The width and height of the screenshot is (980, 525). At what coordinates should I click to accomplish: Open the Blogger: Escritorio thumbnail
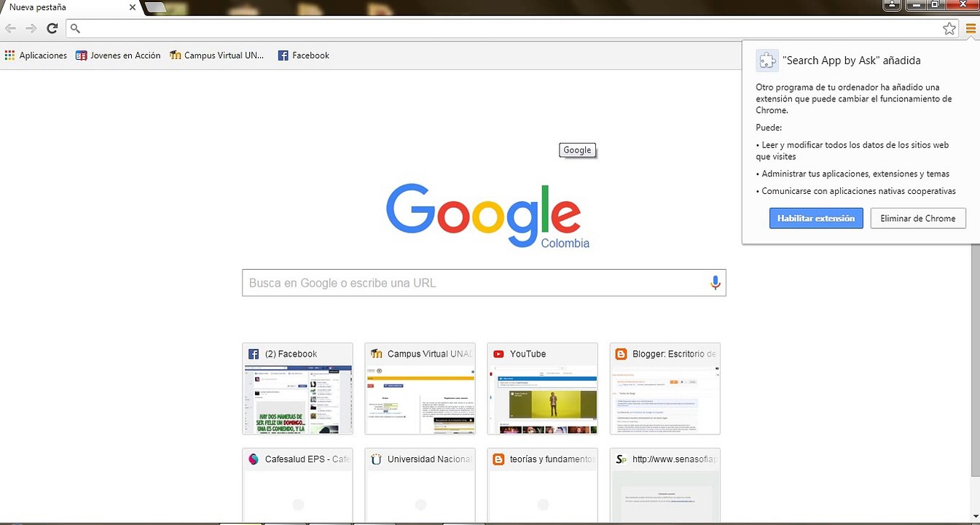tap(665, 389)
